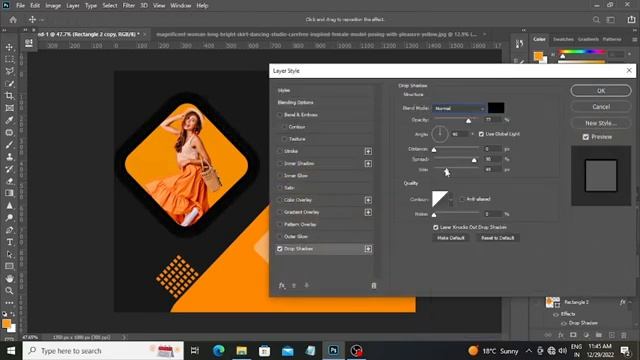Viewport: 640px width, 360px height.
Task: Click the Spread slider handle
Action: click(474, 160)
